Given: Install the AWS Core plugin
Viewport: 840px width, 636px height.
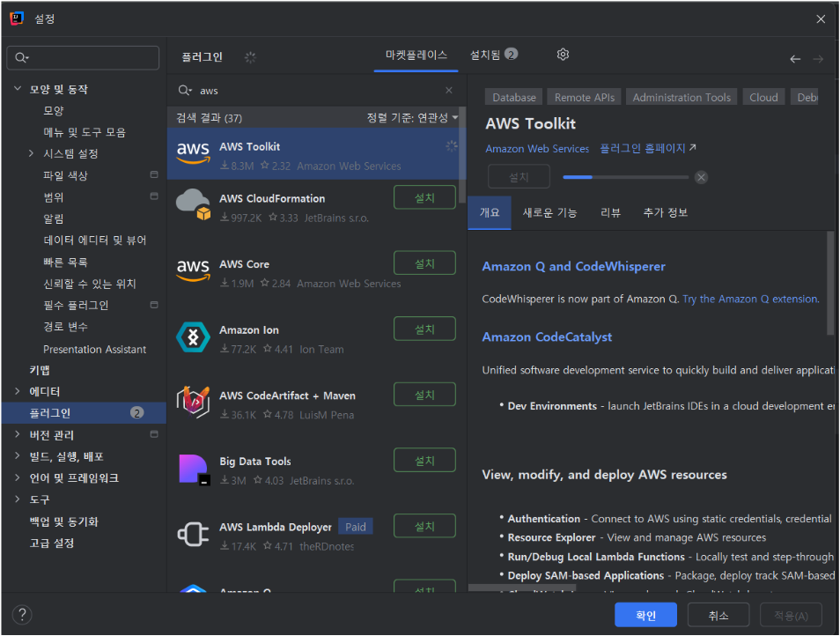Looking at the screenshot, I should click(x=424, y=263).
